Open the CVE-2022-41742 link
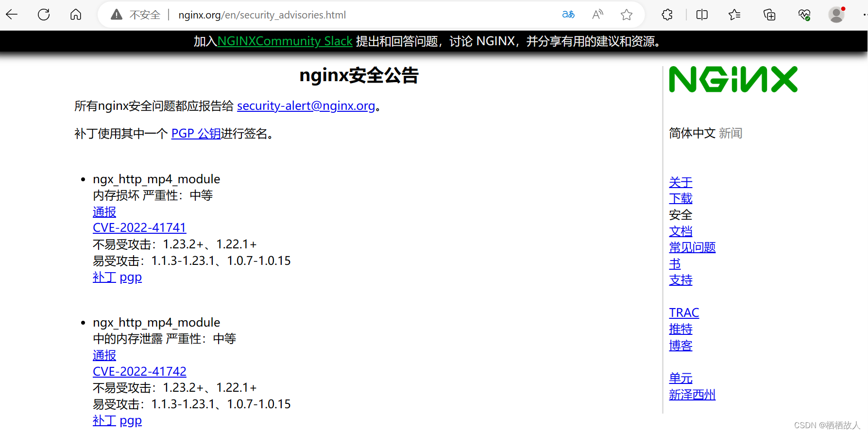Screen dimensions: 868x434 pos(139,372)
